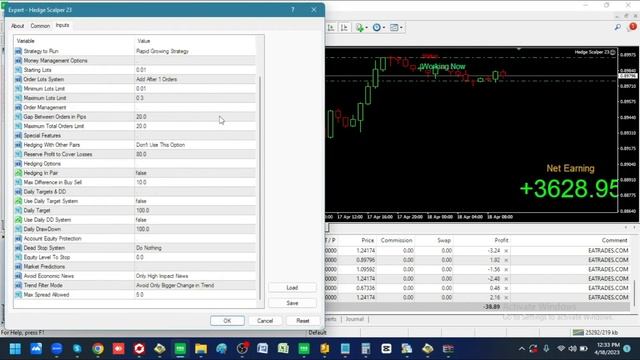Click the Wi-Fi icon in system tray
640x360 pixels.
(561, 349)
